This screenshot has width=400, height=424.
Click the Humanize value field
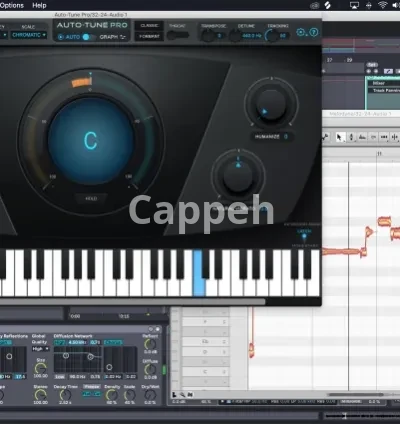point(286,137)
